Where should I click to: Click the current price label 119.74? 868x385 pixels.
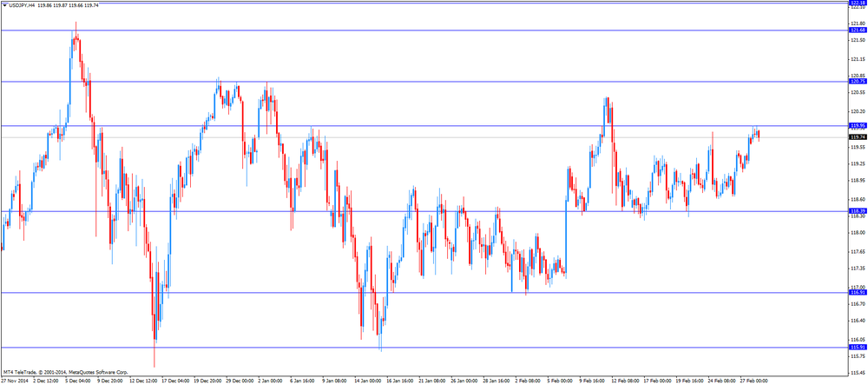click(x=858, y=136)
